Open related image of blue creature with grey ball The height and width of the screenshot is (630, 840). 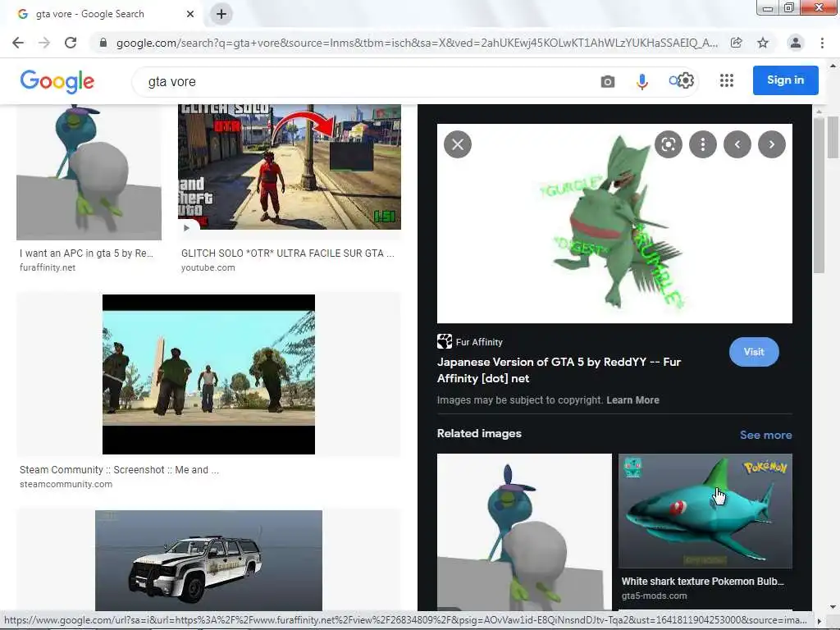524,532
